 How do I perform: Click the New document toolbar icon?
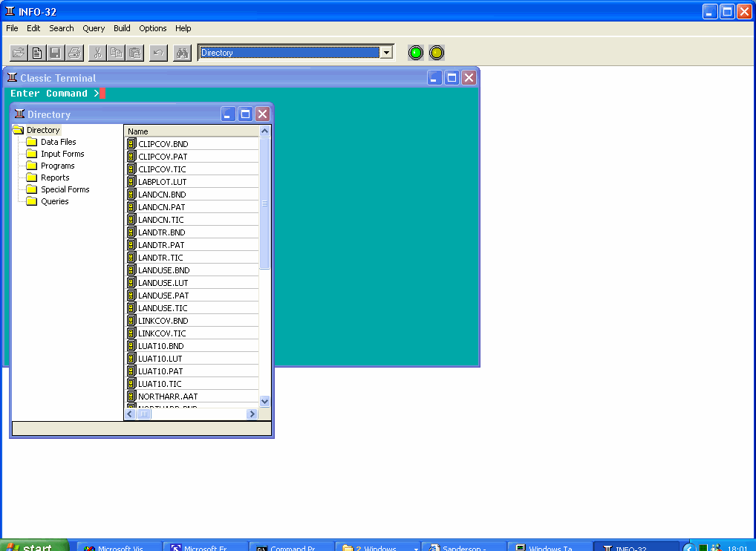36,53
